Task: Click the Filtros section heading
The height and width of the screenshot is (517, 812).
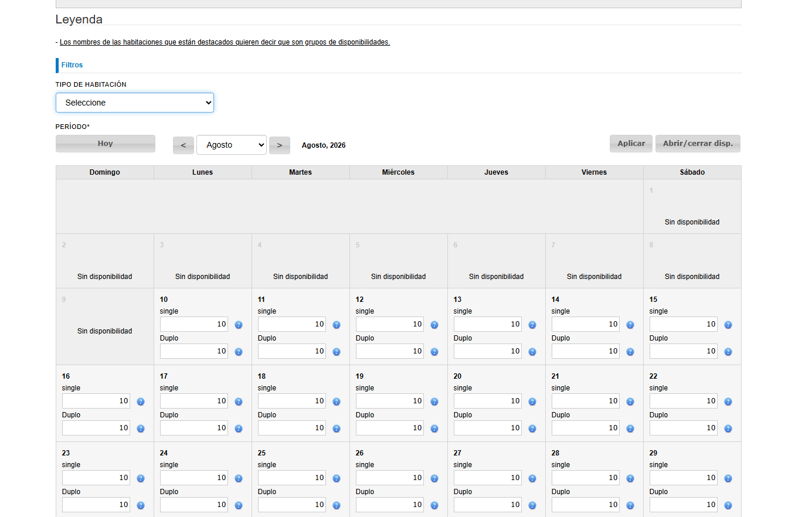Action: 72,65
